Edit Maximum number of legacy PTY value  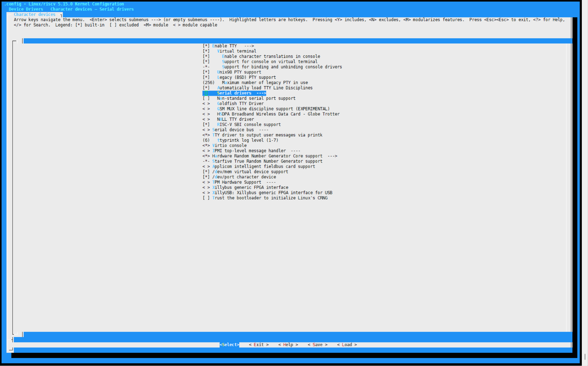coord(208,83)
